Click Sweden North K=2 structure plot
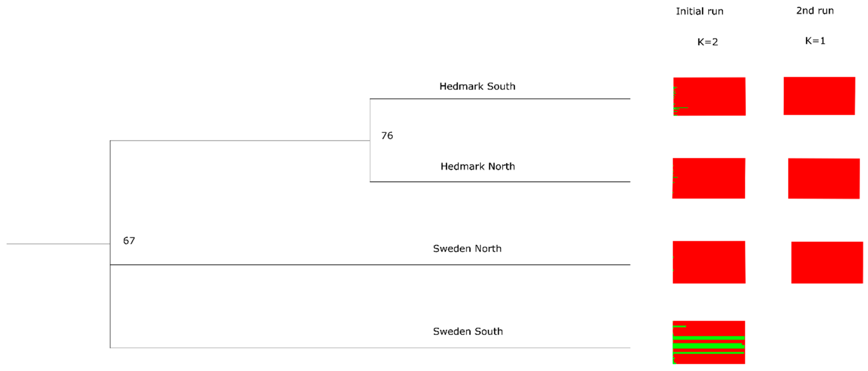This screenshot has height=371, width=868. coord(709,262)
